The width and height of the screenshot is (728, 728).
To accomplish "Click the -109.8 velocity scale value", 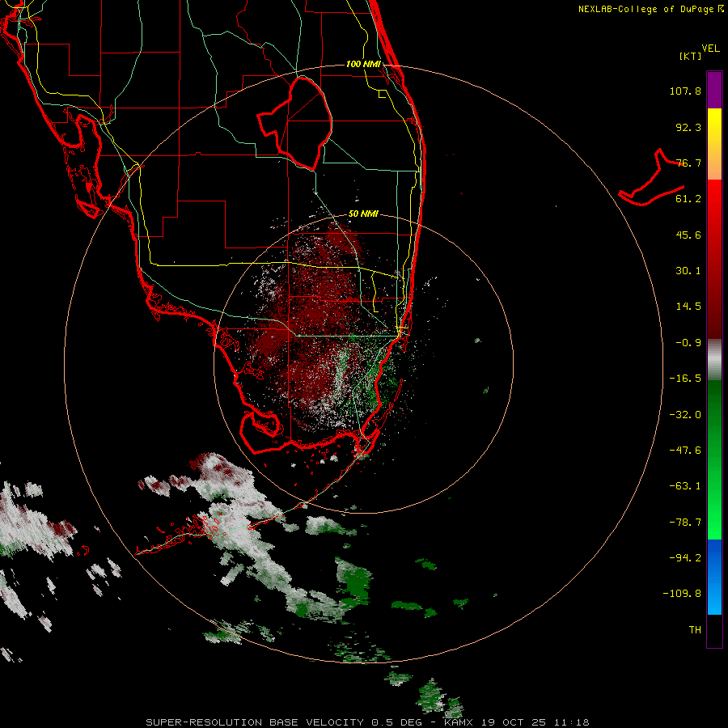I will click(x=682, y=594).
